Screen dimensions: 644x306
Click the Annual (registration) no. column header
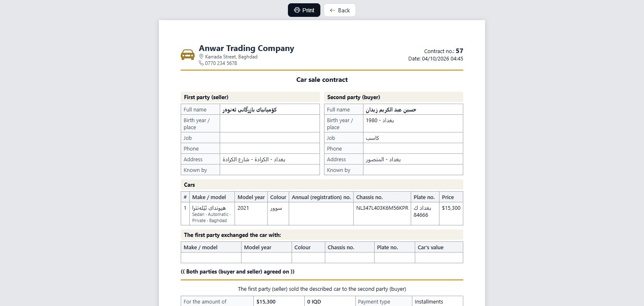pyautogui.click(x=321, y=197)
